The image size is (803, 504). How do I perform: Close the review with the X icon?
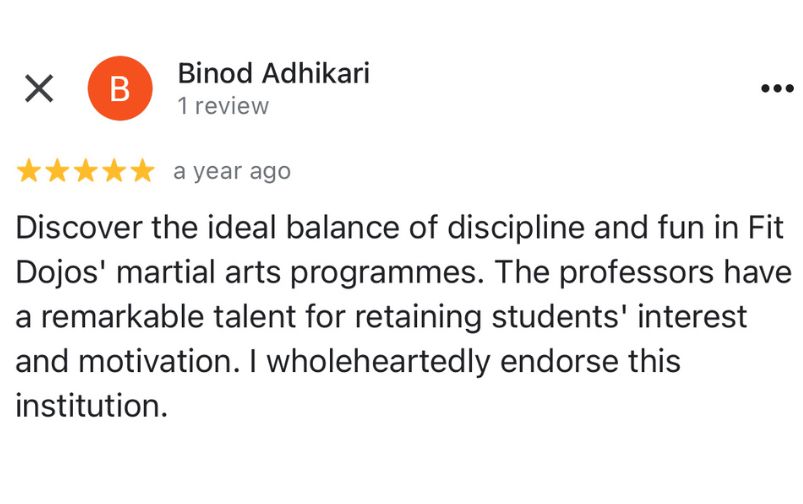[39, 89]
